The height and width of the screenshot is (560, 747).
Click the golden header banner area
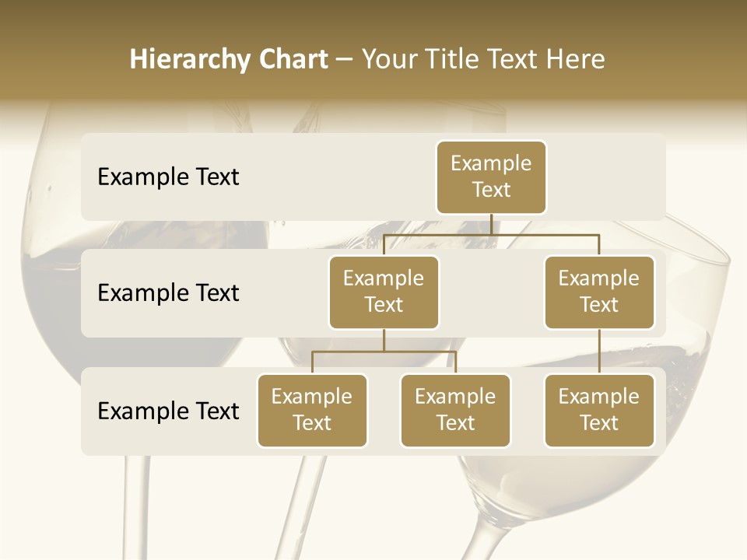(x=373, y=50)
